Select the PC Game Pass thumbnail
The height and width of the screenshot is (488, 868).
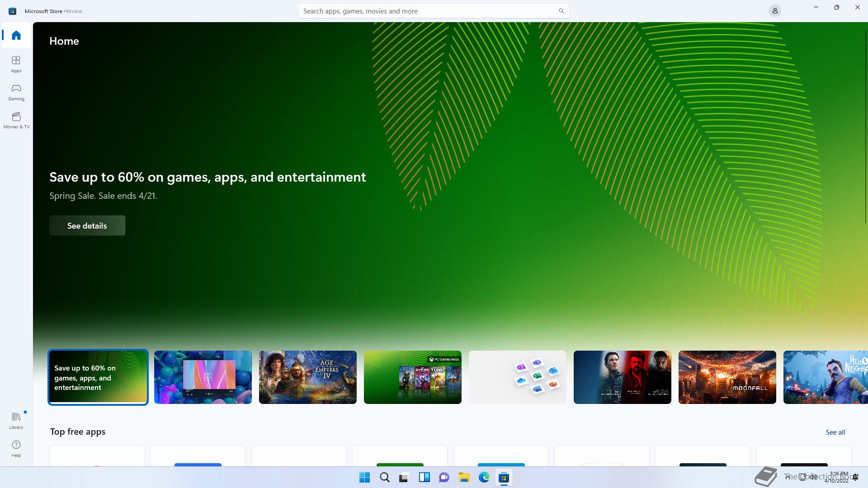pos(413,377)
